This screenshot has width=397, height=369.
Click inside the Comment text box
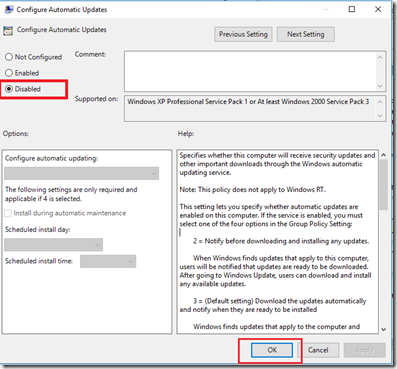click(x=250, y=71)
